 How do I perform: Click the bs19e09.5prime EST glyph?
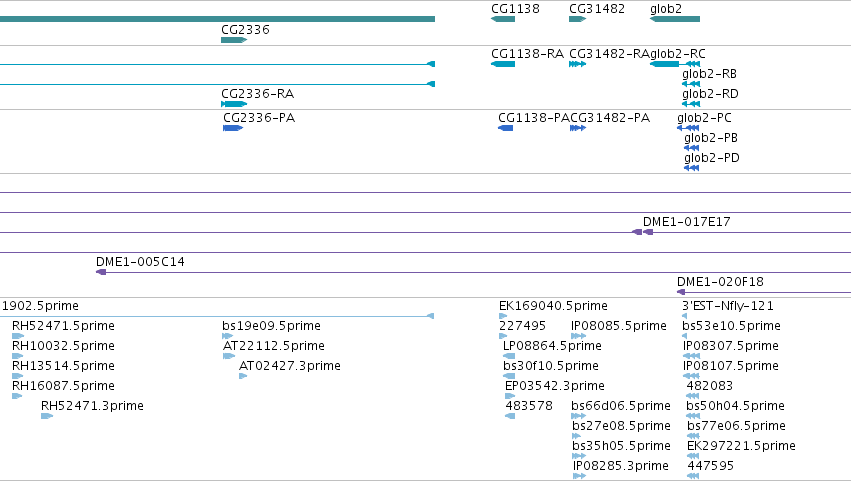point(227,336)
